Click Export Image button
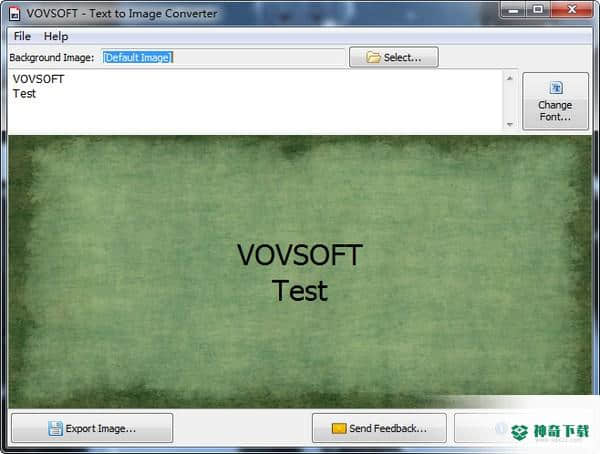 pyautogui.click(x=92, y=428)
